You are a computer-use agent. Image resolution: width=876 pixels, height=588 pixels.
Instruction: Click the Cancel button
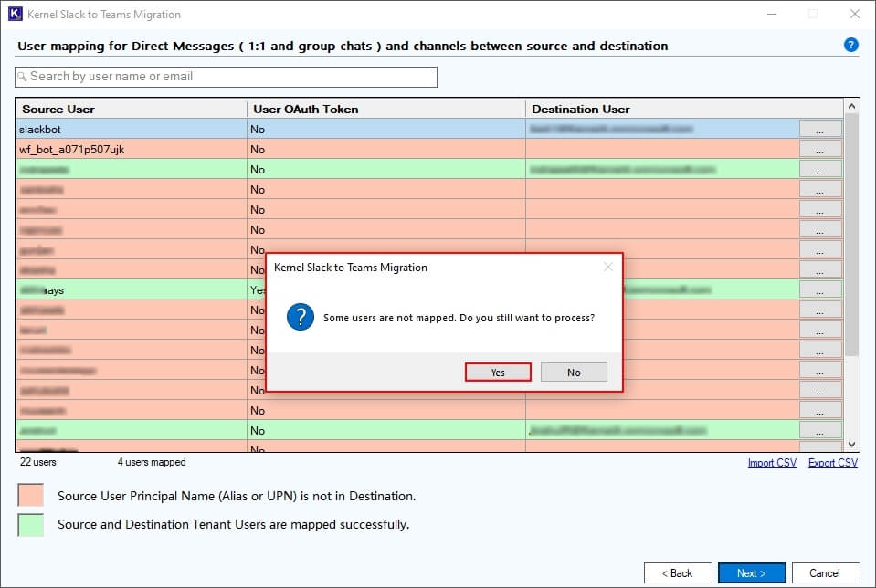point(825,573)
